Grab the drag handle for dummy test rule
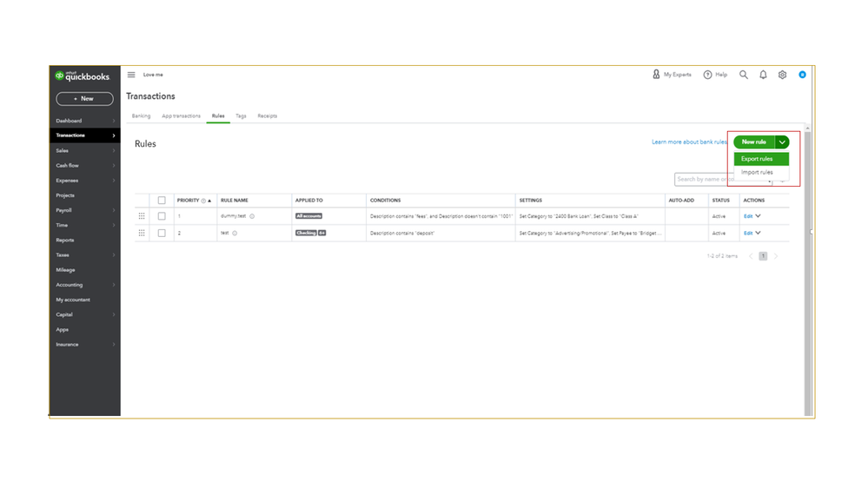The image size is (868, 488). (x=142, y=216)
